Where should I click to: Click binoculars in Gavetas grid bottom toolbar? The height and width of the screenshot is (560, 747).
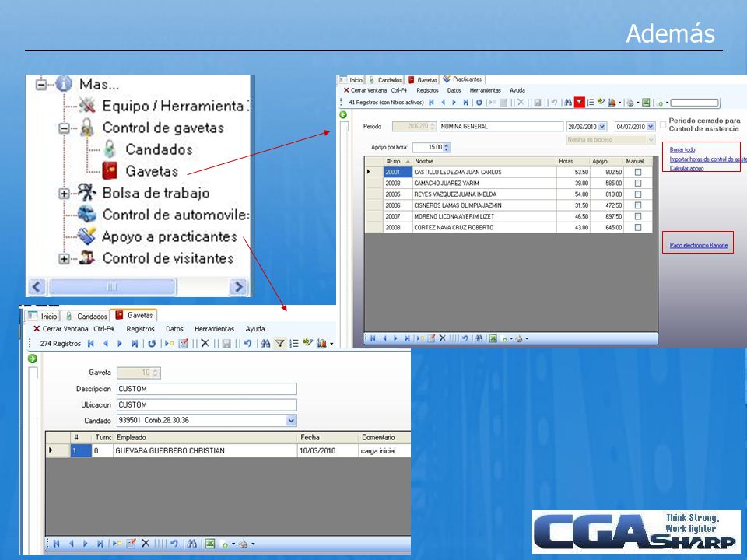pos(192,544)
